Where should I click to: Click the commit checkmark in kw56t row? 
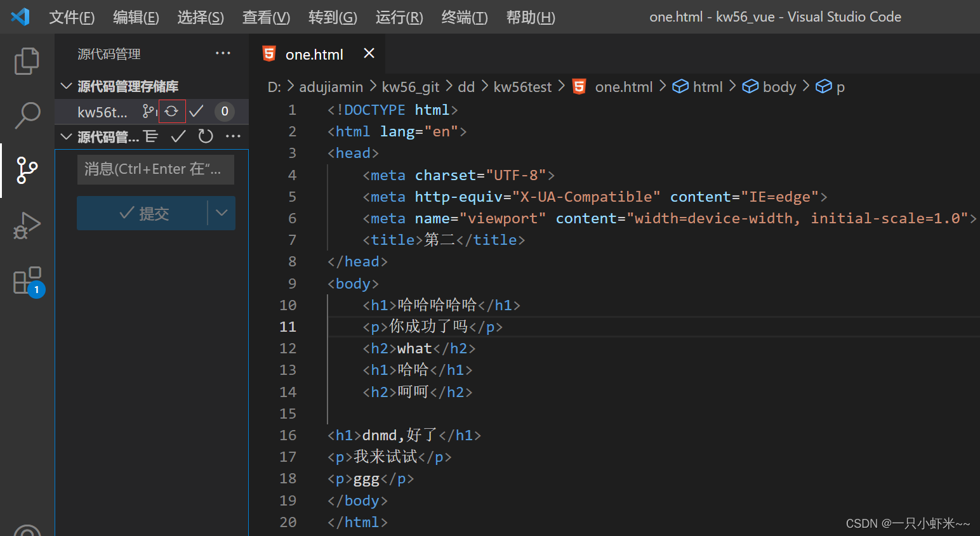(x=197, y=112)
